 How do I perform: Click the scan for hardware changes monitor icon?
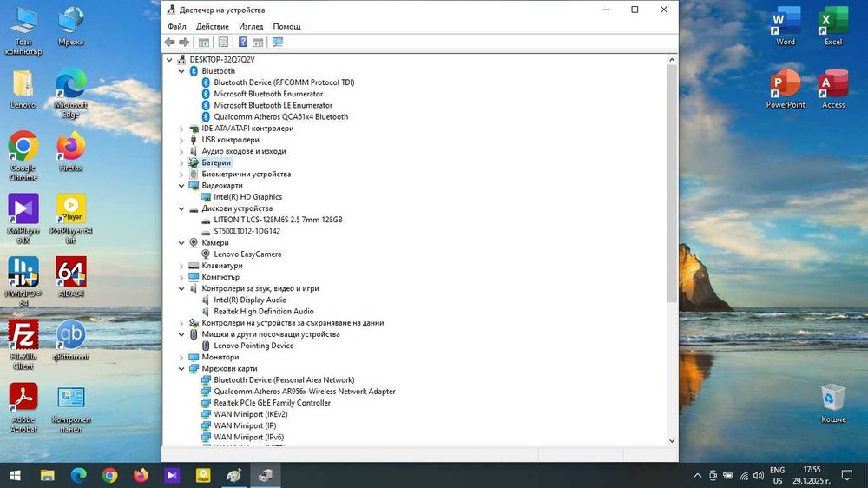point(278,42)
